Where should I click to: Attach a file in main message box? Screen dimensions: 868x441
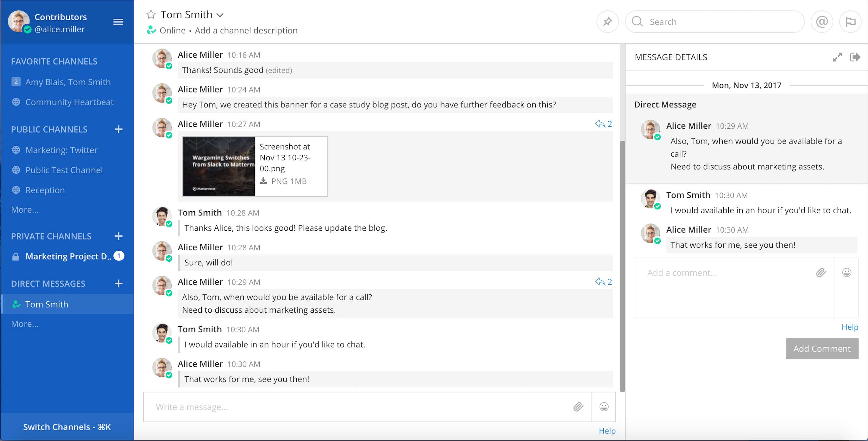point(578,407)
